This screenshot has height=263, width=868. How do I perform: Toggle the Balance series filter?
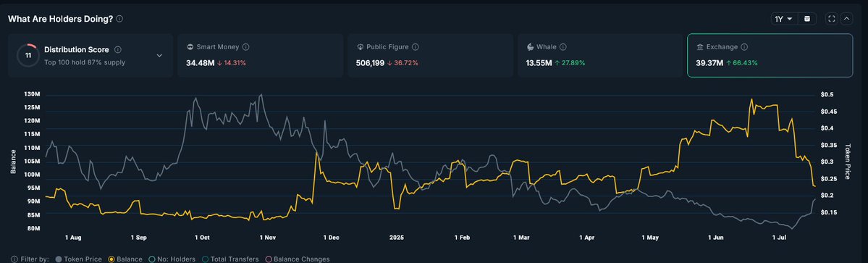125,259
